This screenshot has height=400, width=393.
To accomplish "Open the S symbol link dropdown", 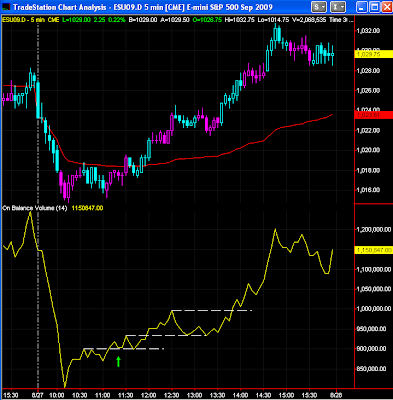I will coord(319,7).
